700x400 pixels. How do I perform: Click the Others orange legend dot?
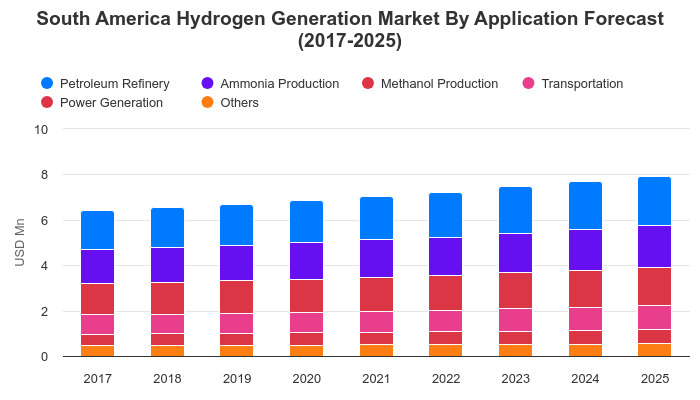pyautogui.click(x=208, y=103)
